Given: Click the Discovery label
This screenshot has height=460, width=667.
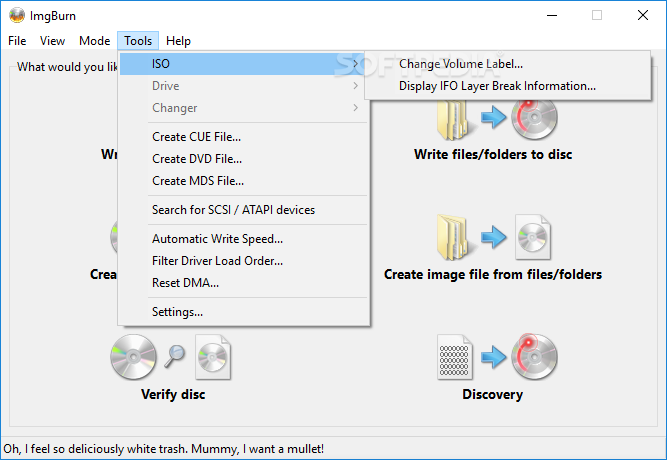Looking at the screenshot, I should (493, 394).
